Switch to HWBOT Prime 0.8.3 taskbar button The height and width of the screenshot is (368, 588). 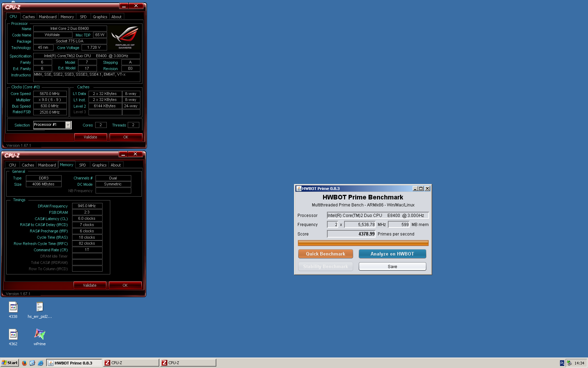tap(74, 363)
